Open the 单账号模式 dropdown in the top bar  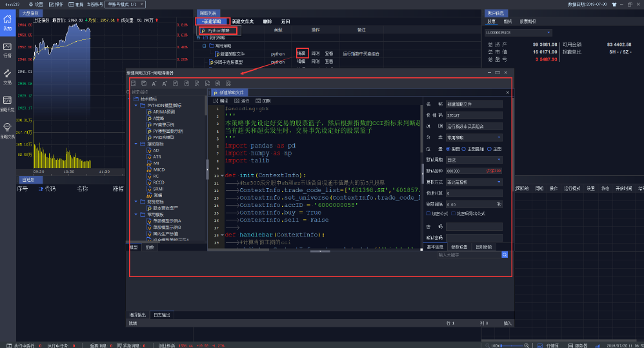point(125,4)
